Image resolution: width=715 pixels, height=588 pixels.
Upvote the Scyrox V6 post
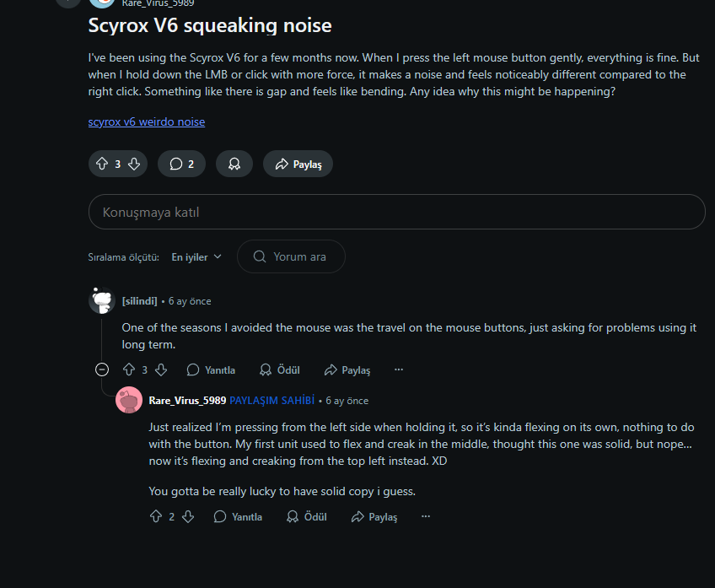point(102,164)
